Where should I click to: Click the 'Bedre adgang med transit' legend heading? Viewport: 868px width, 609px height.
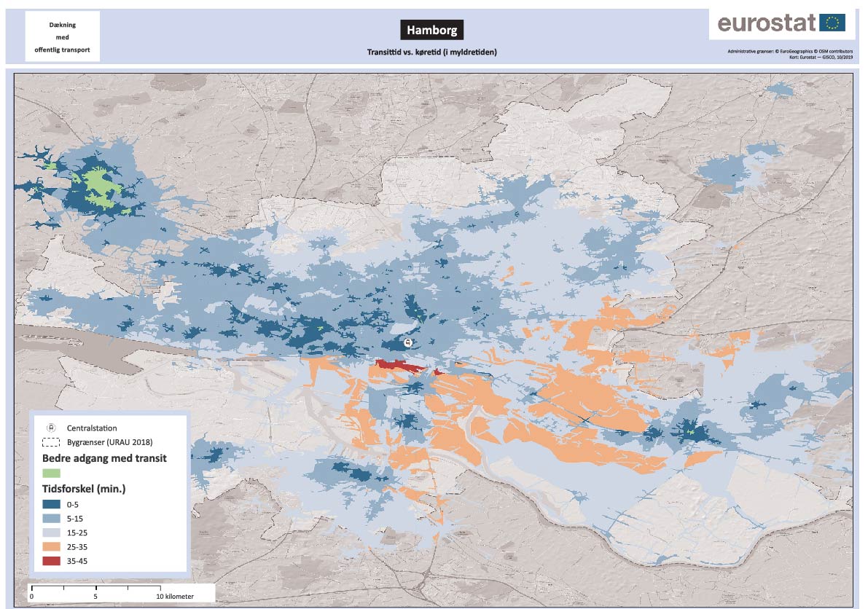pos(104,458)
